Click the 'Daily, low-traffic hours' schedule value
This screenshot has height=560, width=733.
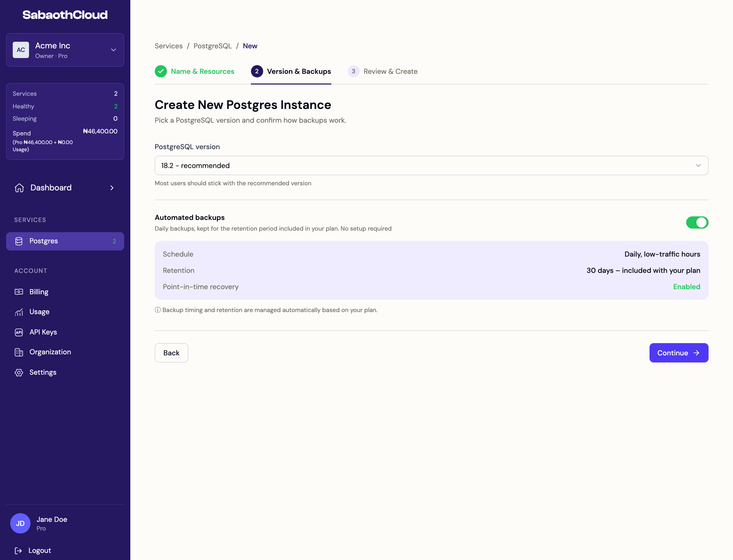click(x=662, y=254)
